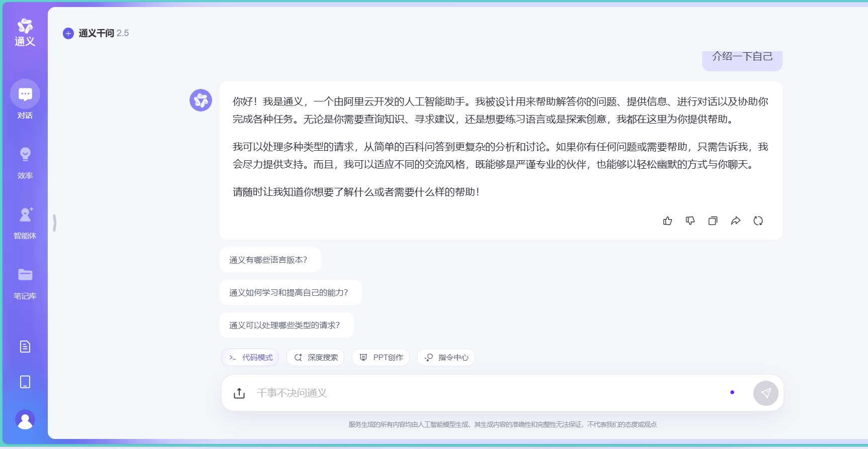The height and width of the screenshot is (449, 868).
Task: Open the 智能体 agents section
Action: click(x=25, y=223)
